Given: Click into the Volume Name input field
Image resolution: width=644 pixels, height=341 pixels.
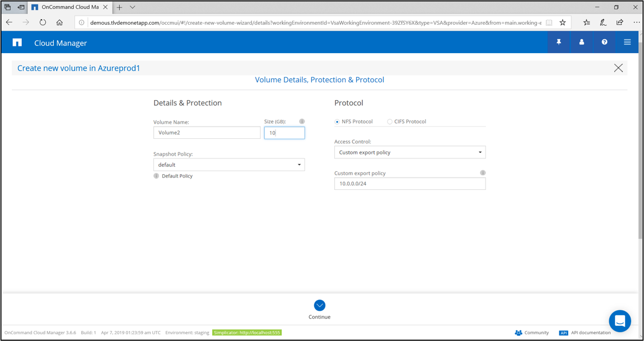Looking at the screenshot, I should pyautogui.click(x=207, y=133).
